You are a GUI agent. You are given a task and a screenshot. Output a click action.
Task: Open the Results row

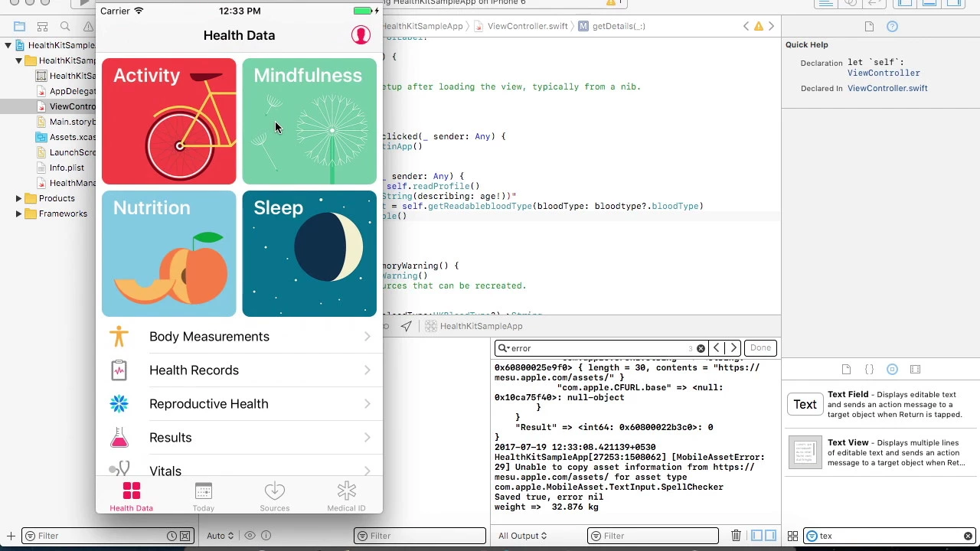239,438
